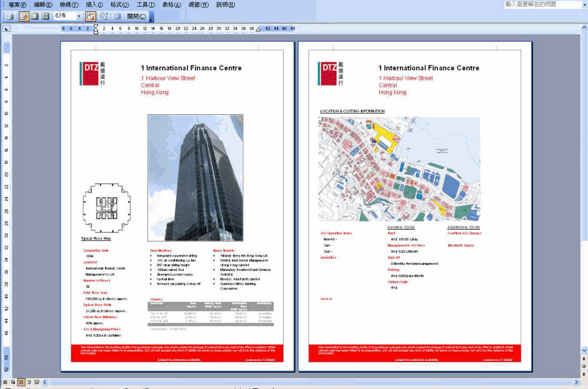Click the vertical scrollbar up arrow
The width and height of the screenshot is (588, 389).
(584, 27)
